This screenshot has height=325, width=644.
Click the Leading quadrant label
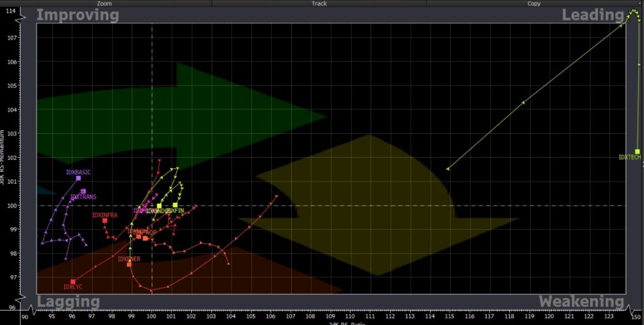(x=592, y=16)
